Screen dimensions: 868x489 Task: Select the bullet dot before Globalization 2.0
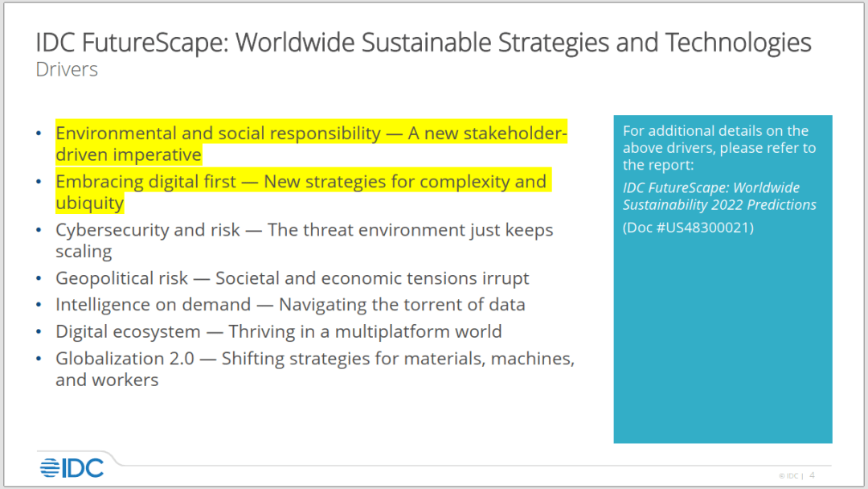(39, 359)
